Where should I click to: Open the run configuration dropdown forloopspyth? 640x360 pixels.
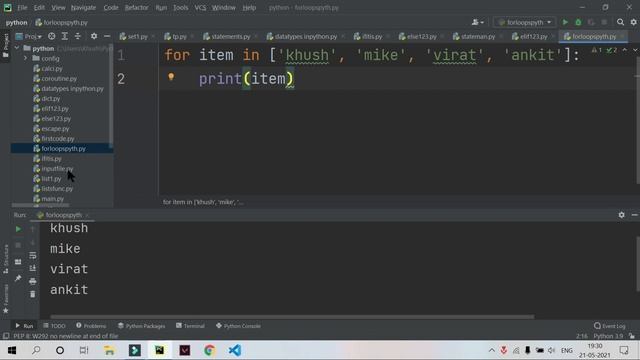524,22
